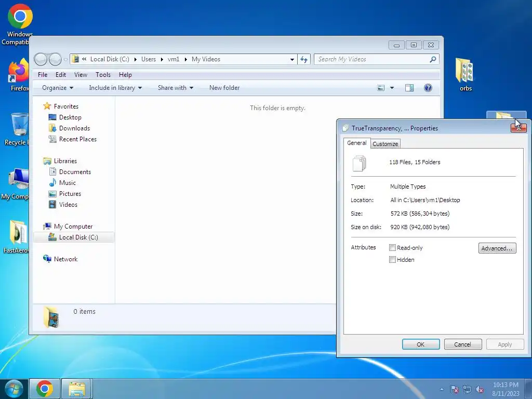Click vm1 in the address breadcrumb

pyautogui.click(x=174, y=59)
